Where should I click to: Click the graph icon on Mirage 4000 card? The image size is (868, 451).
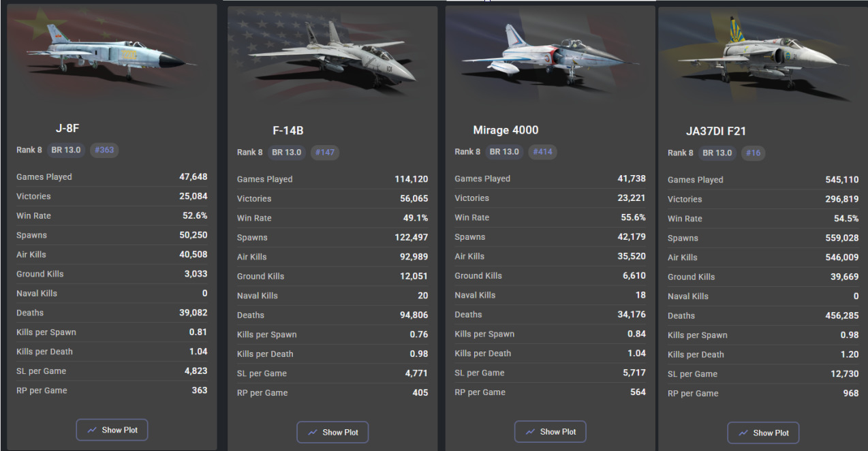(530, 432)
